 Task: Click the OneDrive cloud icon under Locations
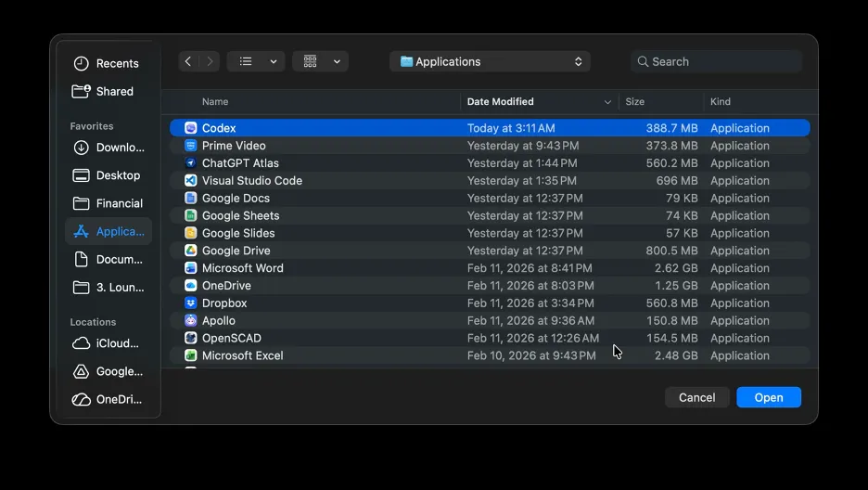pos(81,399)
